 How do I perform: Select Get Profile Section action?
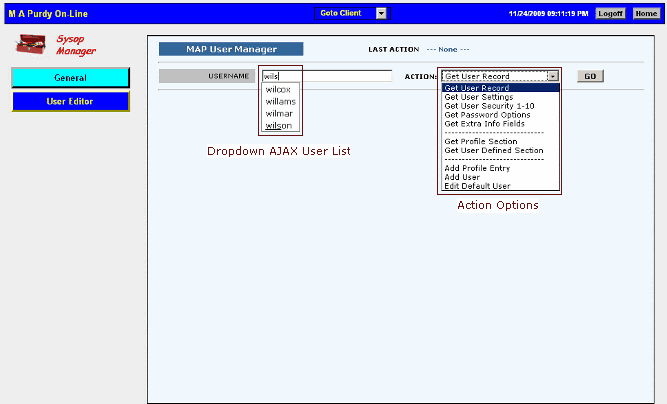480,141
